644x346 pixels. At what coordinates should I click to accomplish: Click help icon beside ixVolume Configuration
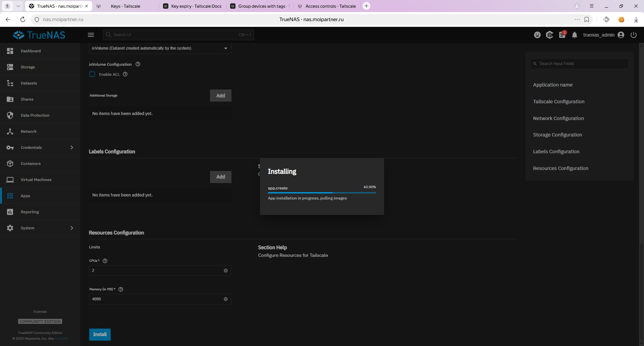pyautogui.click(x=138, y=64)
